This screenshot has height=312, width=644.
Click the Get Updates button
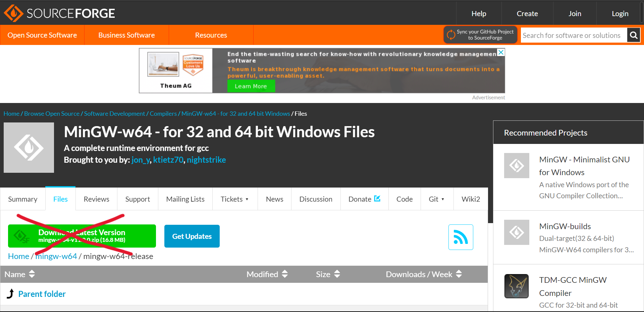point(192,236)
